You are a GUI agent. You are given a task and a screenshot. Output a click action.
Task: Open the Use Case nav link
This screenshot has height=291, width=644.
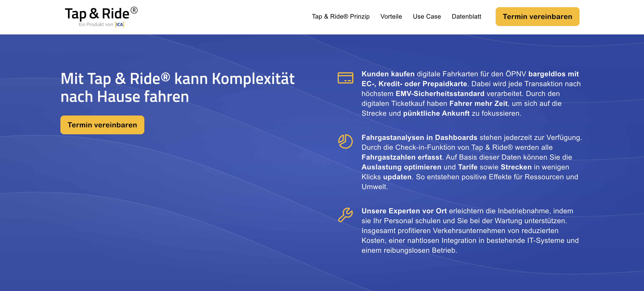point(426,17)
